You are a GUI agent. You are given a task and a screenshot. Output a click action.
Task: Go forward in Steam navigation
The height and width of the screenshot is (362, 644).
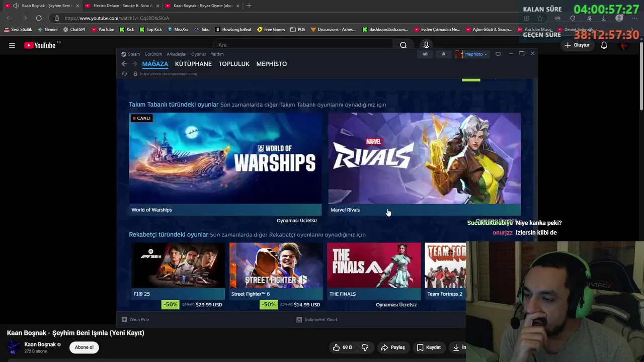134,64
